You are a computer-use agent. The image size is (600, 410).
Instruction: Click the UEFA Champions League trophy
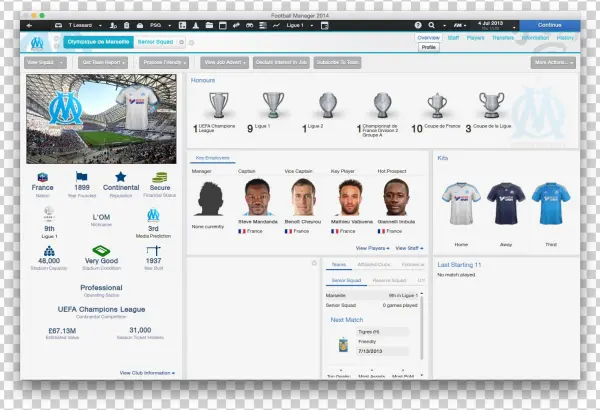click(218, 104)
